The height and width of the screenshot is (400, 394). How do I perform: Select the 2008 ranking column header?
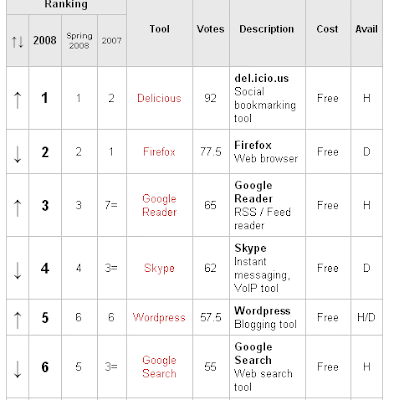(x=45, y=40)
